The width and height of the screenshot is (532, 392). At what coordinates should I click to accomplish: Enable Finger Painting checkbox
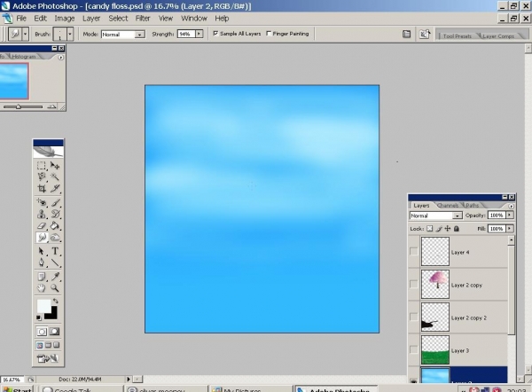coord(269,34)
